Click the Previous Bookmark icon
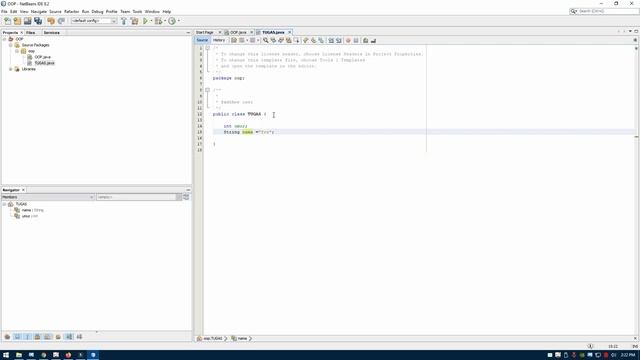640x360 pixels. coord(306,40)
